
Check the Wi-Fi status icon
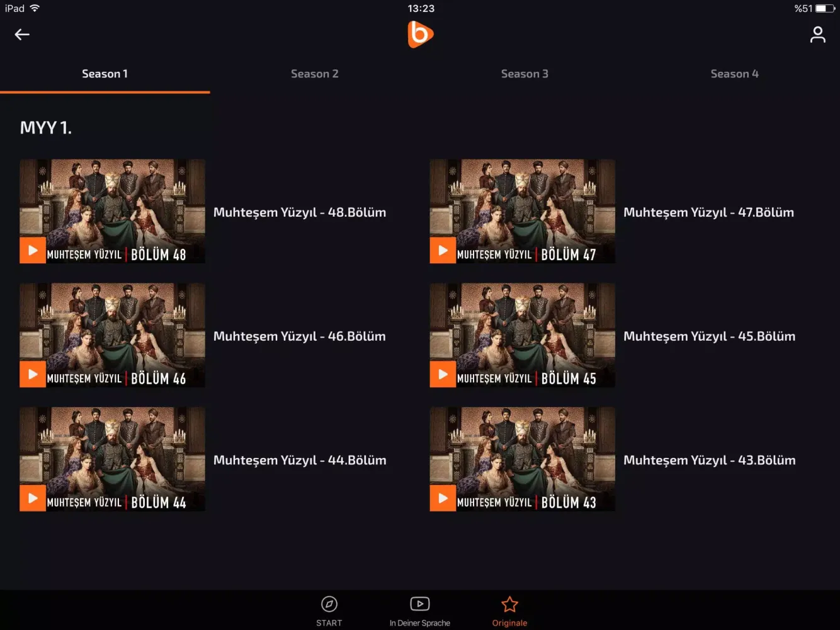click(x=35, y=8)
